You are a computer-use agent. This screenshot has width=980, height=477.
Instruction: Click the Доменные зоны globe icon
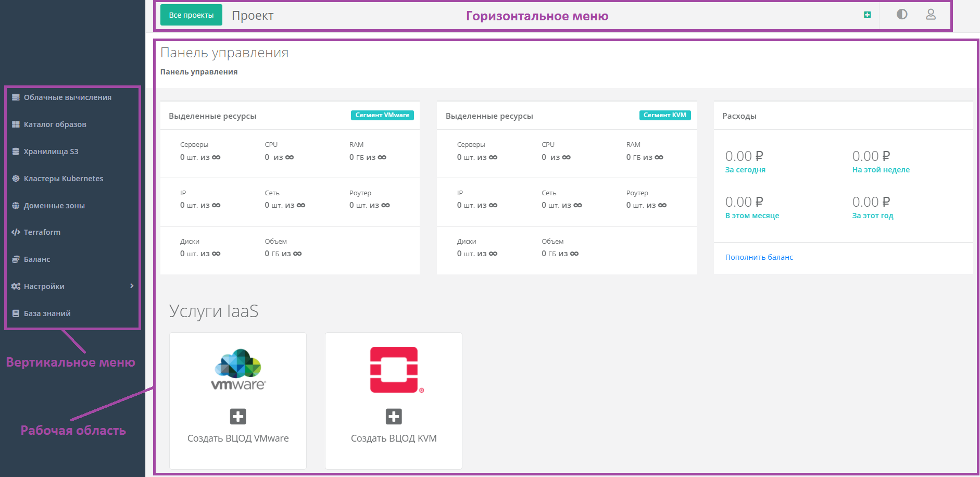pos(16,206)
